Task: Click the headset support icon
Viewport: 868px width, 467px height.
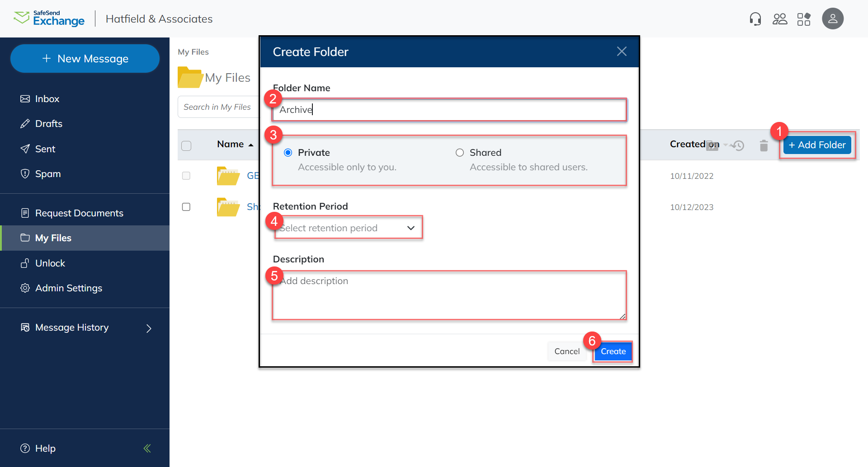Action: [x=755, y=19]
